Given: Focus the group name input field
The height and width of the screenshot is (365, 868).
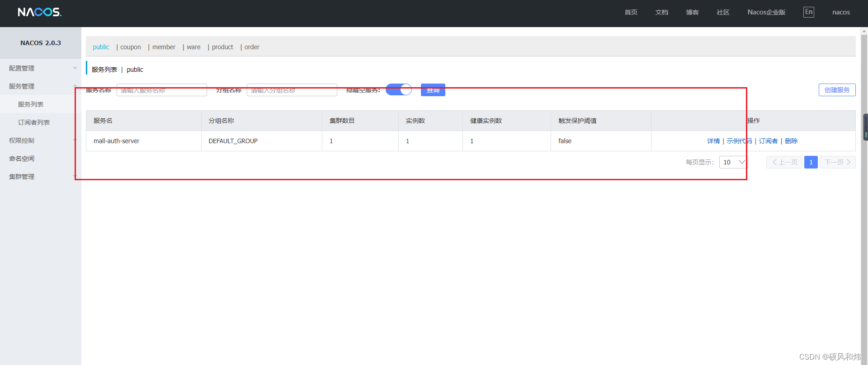Looking at the screenshot, I should (292, 90).
